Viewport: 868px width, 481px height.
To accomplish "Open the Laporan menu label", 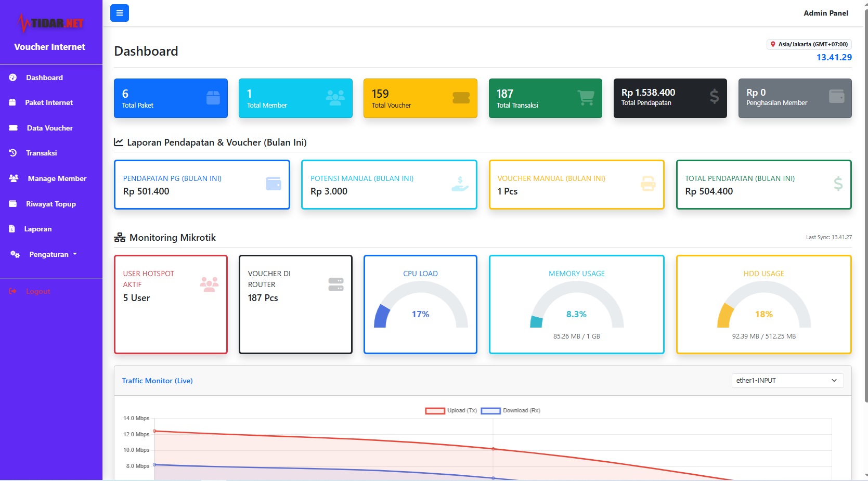I will point(38,229).
